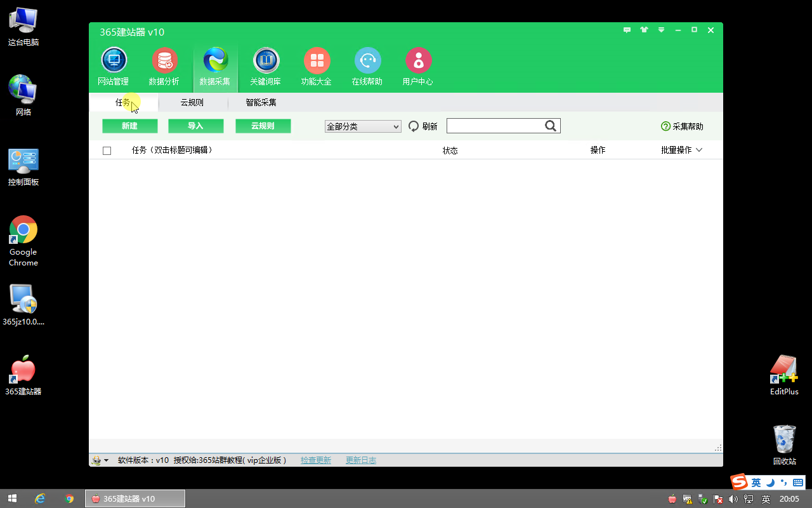Click the search magnifier icon
Image resolution: width=812 pixels, height=508 pixels.
[551, 126]
